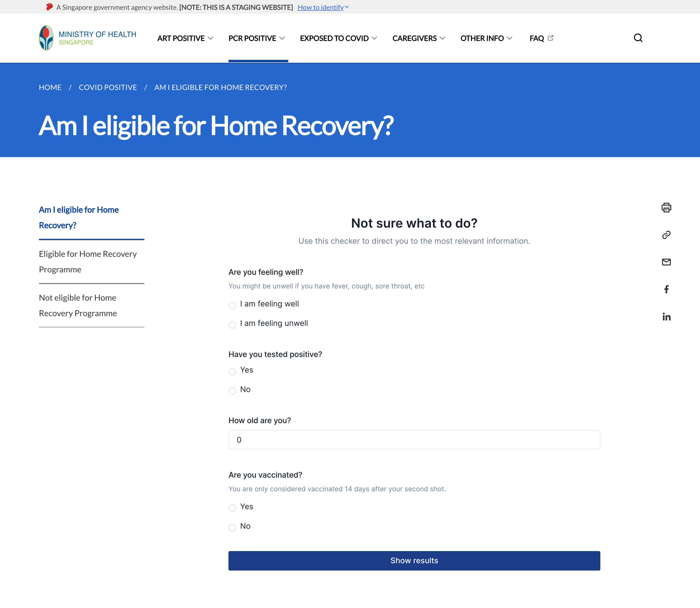This screenshot has height=608, width=700.
Task: Open the COVID POSITIVE breadcrumb link
Action: tap(108, 87)
